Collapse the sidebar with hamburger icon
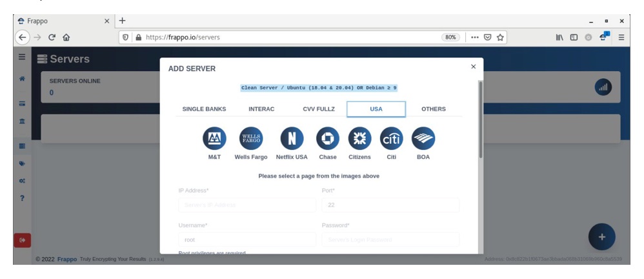Viewport: 644px width, 279px height. pyautogui.click(x=22, y=57)
